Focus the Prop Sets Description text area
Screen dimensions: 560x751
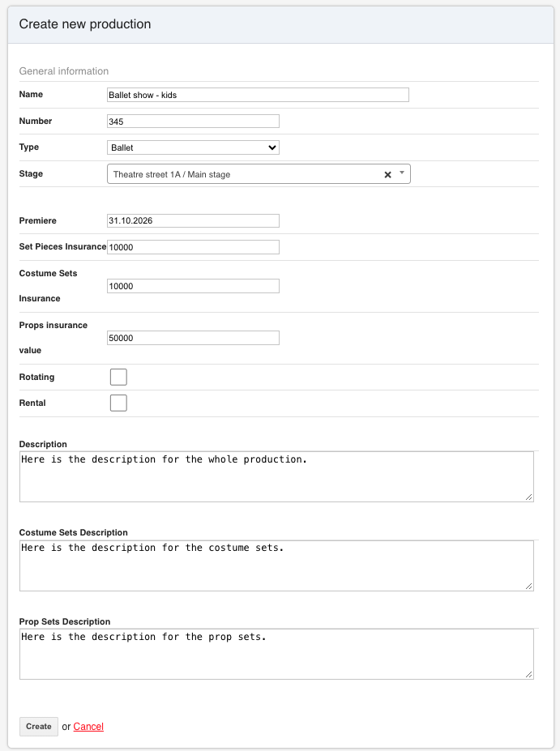276,655
